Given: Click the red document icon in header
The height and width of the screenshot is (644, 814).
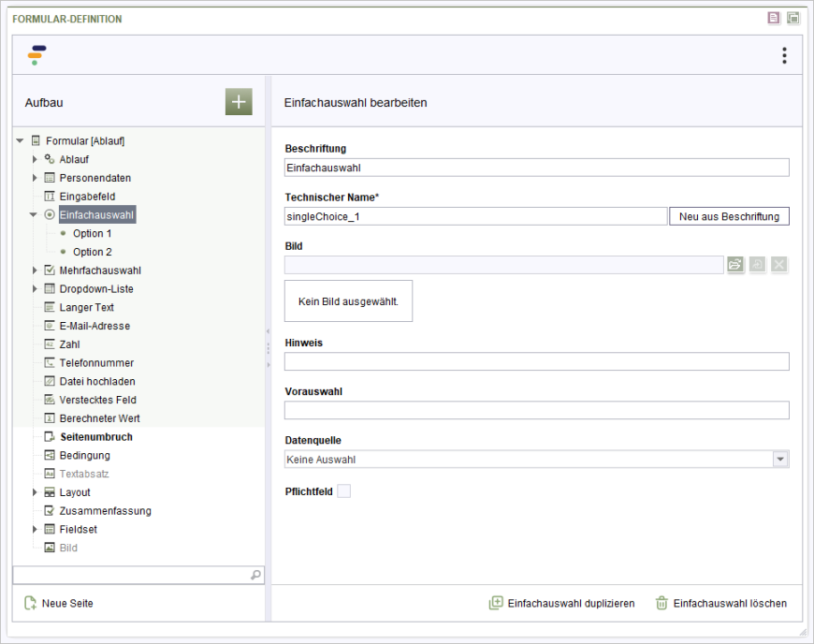Looking at the screenshot, I should [774, 18].
